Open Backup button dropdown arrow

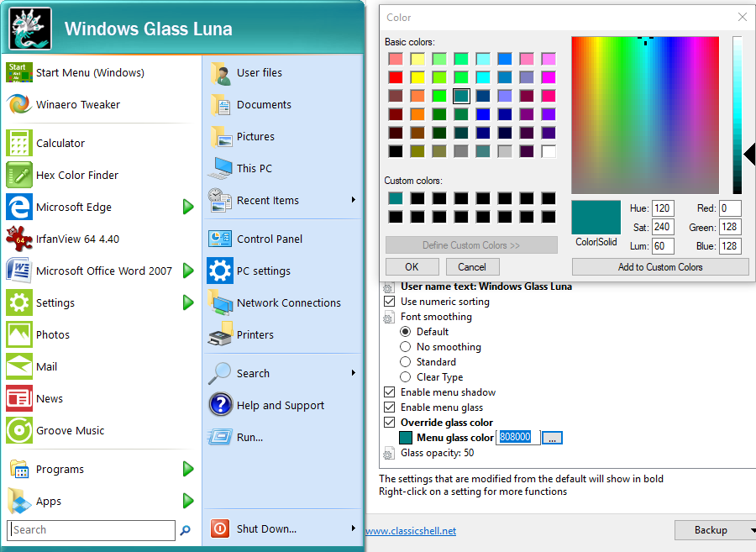[753, 530]
